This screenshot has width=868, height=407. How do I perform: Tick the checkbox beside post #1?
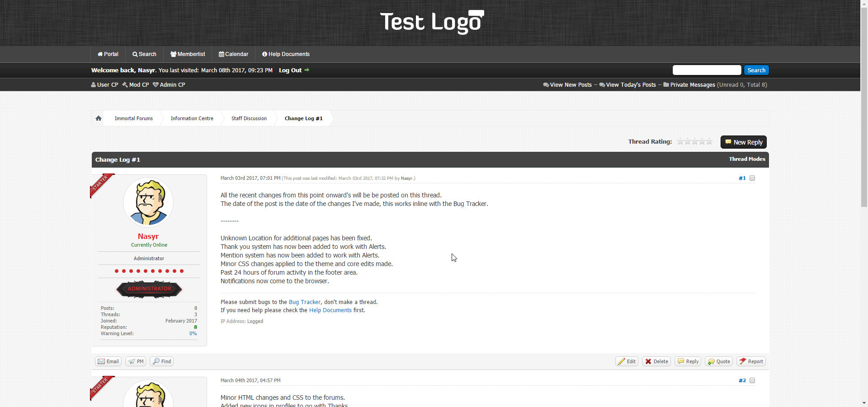click(752, 178)
